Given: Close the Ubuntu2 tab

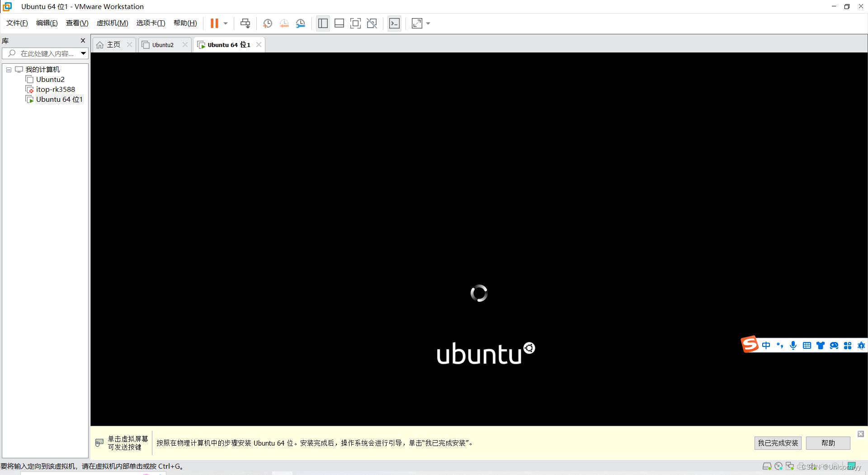Looking at the screenshot, I should [185, 44].
